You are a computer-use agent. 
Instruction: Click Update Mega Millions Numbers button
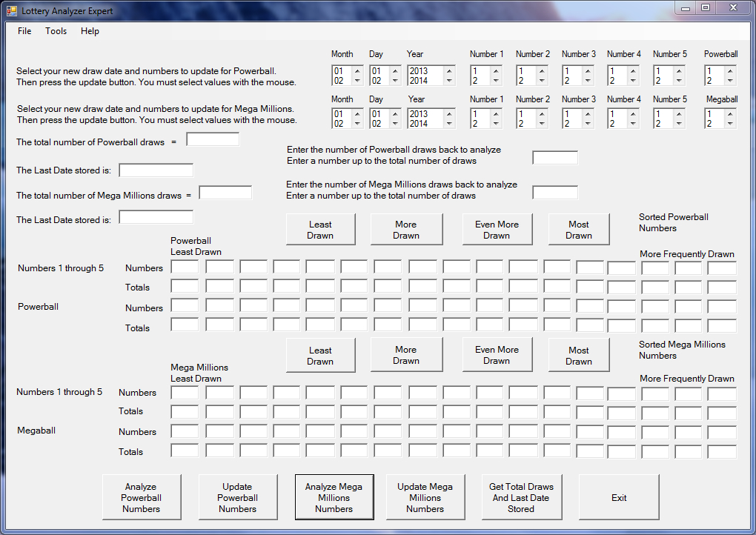[x=425, y=497]
